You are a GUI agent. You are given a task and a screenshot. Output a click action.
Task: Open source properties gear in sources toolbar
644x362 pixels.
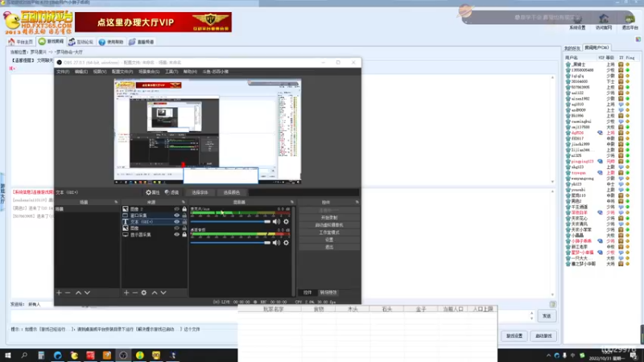point(144,293)
